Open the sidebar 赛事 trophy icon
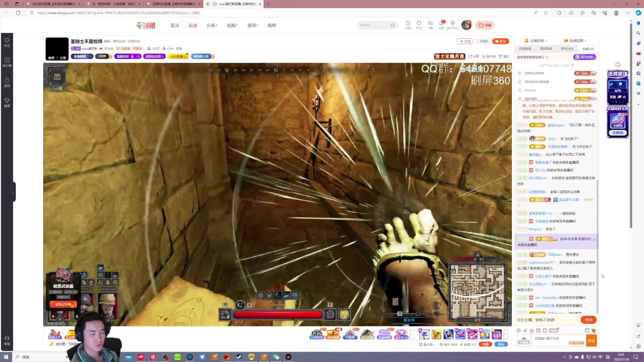This screenshot has height=362, width=644. click(7, 103)
